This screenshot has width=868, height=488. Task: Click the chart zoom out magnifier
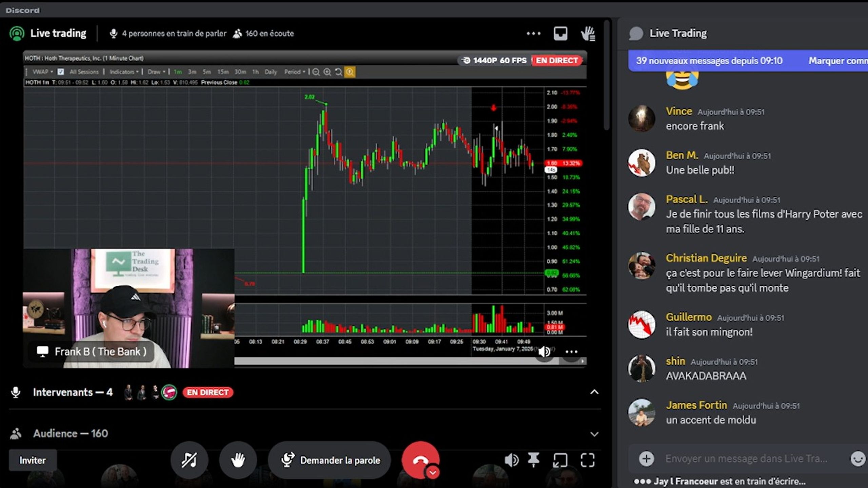[x=316, y=72]
